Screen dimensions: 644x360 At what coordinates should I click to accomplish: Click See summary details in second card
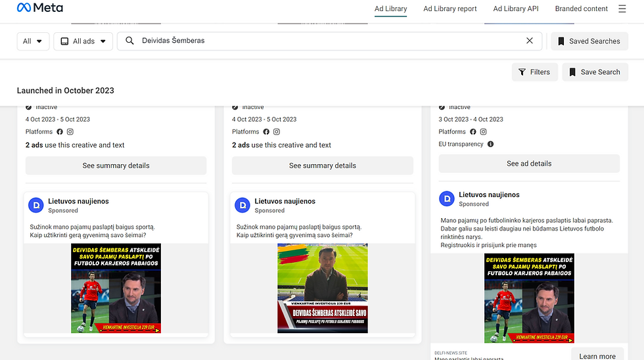click(323, 166)
